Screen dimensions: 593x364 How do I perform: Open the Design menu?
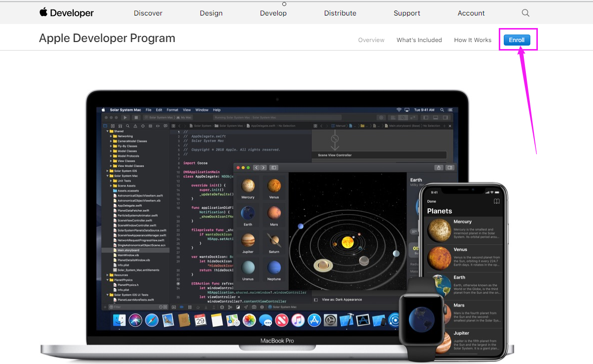211,13
